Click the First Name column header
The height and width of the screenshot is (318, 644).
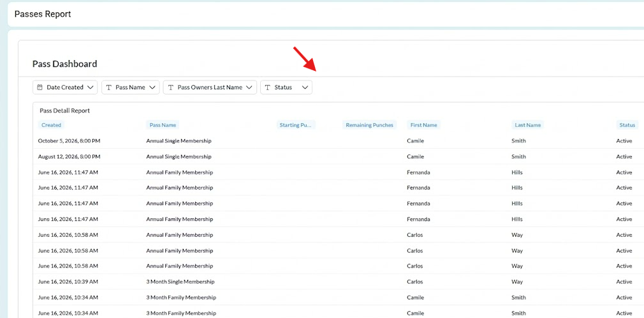pyautogui.click(x=423, y=125)
